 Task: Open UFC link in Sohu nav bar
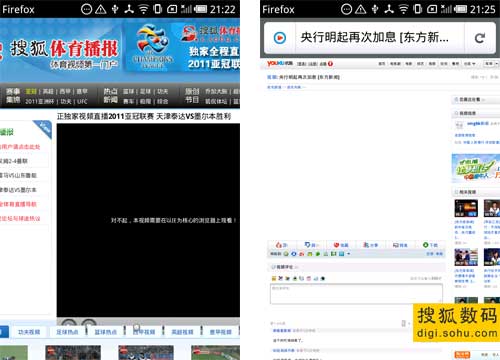(x=82, y=101)
